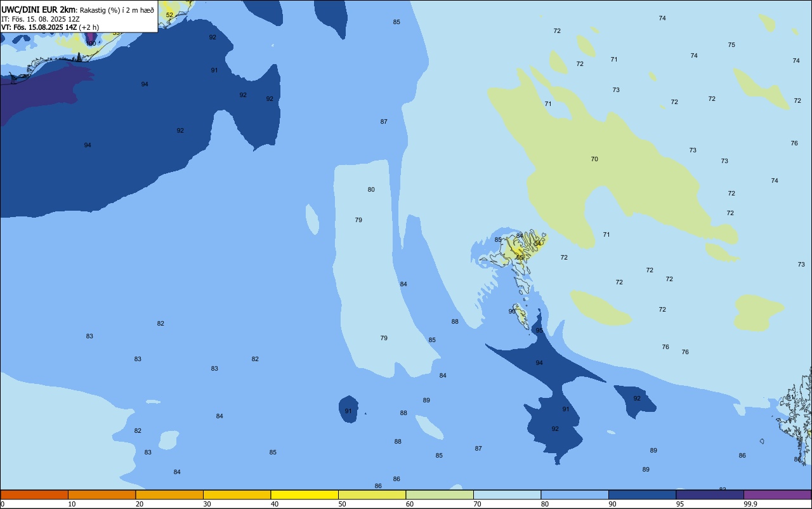This screenshot has height=509, width=812.
Task: Choose the 30–40 gold legend color segment
Action: coord(237,494)
